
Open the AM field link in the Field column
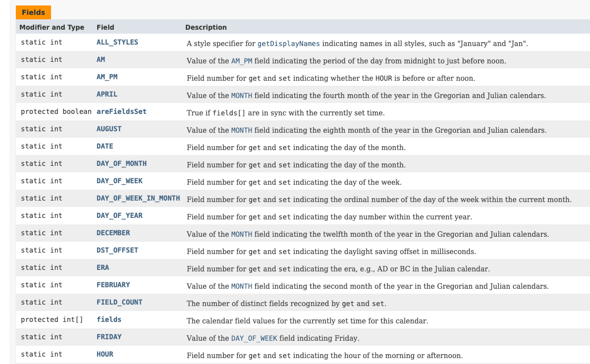point(101,59)
